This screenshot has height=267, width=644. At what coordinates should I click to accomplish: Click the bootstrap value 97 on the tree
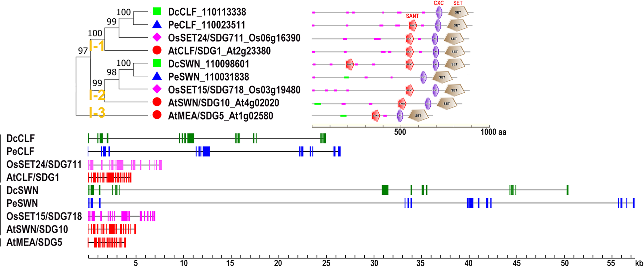click(x=83, y=51)
